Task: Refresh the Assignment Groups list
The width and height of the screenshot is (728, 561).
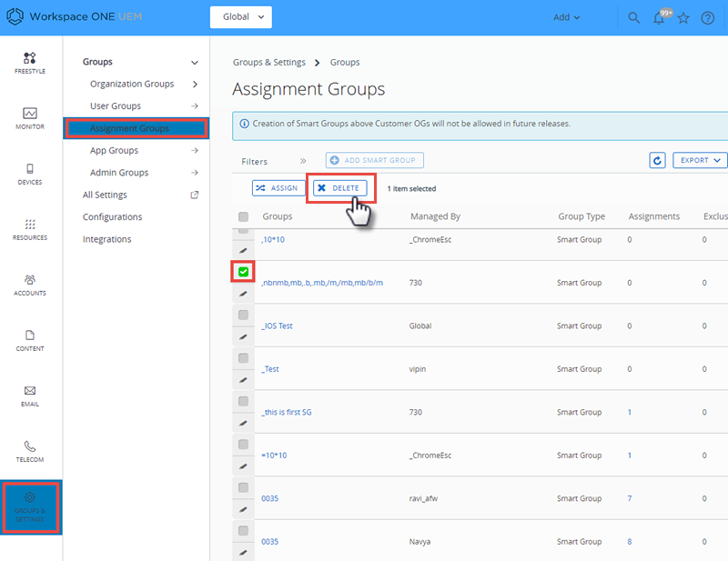Action: coord(657,161)
